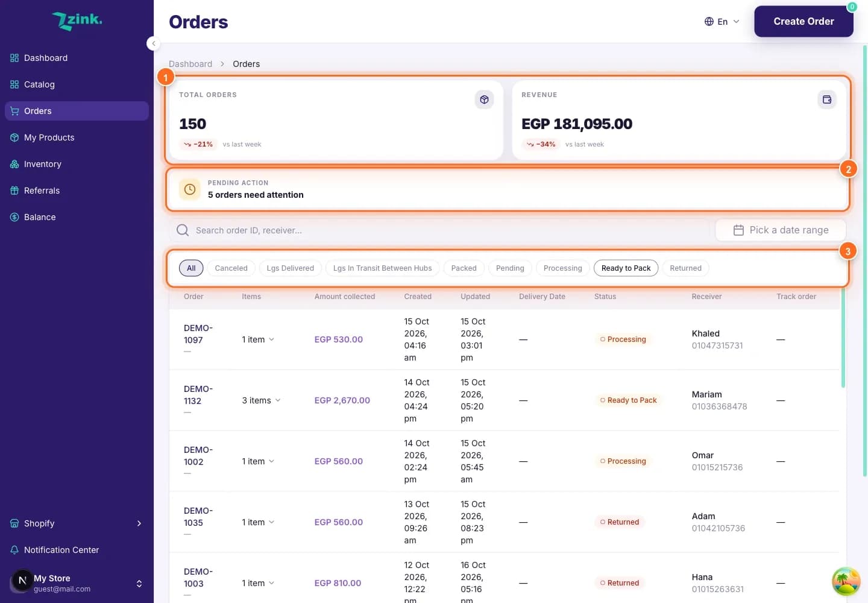Select the Ready to Pack filter chip
868x603 pixels.
[x=626, y=268]
